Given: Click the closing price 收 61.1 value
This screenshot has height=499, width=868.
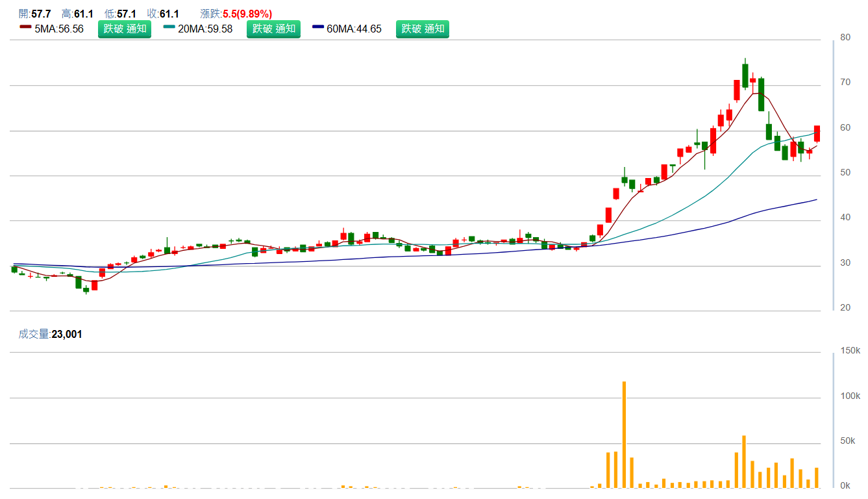Looking at the screenshot, I should [x=169, y=14].
